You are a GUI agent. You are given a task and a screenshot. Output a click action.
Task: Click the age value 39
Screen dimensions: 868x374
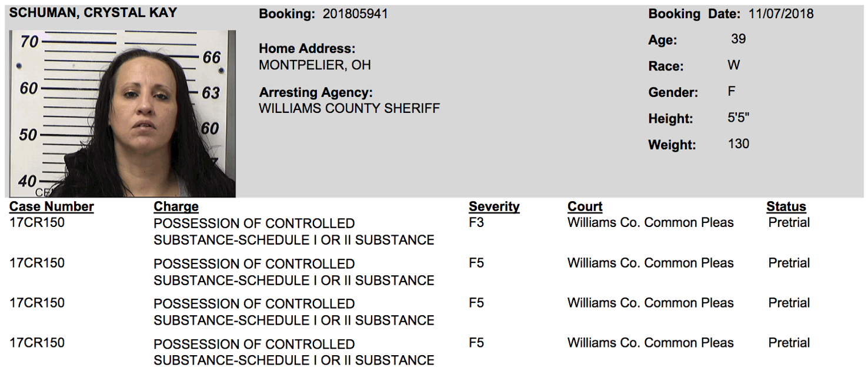coord(739,39)
